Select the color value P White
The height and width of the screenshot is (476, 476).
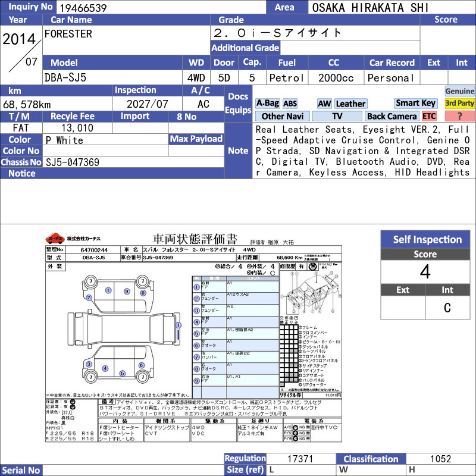[x=64, y=140]
